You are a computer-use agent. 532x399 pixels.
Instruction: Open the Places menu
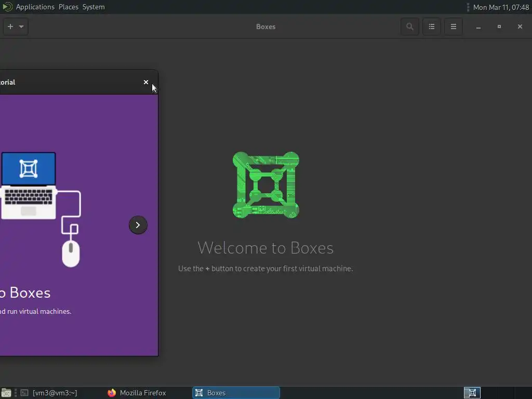69,7
